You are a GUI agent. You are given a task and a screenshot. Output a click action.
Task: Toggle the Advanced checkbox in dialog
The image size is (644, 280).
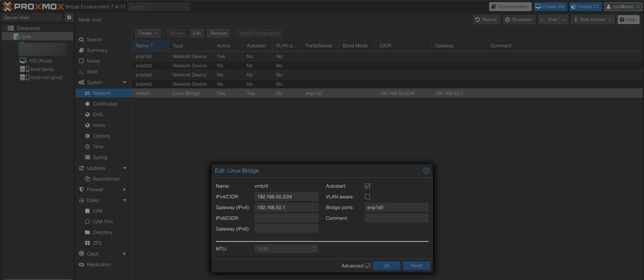coord(367,266)
